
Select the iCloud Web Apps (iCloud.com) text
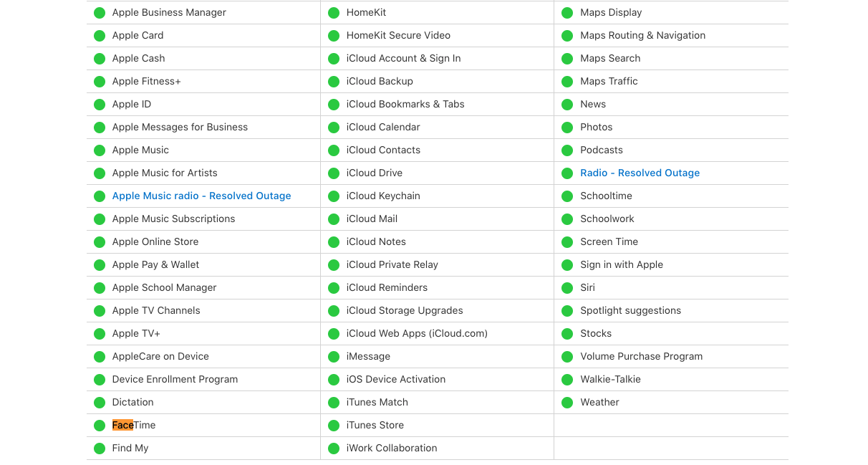tap(417, 333)
